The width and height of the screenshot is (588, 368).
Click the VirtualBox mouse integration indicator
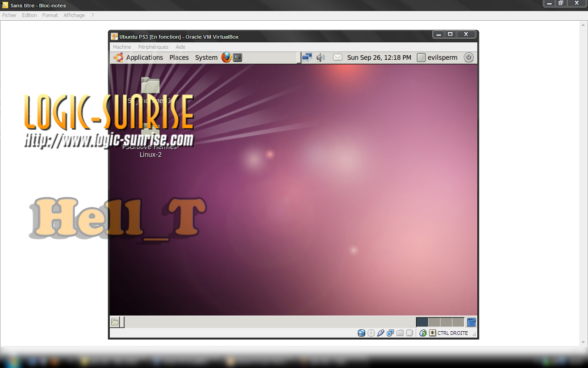click(x=423, y=333)
